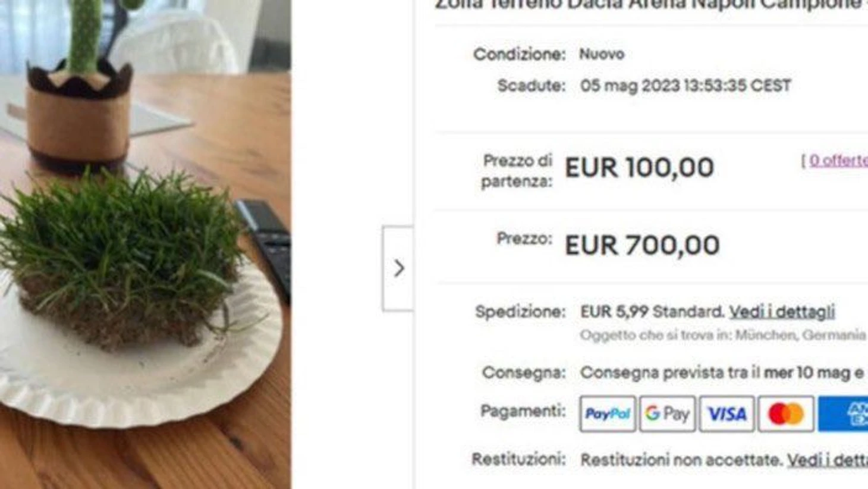Image resolution: width=868 pixels, height=489 pixels.
Task: Open Vedi i dettagli for returns
Action: pyautogui.click(x=827, y=460)
